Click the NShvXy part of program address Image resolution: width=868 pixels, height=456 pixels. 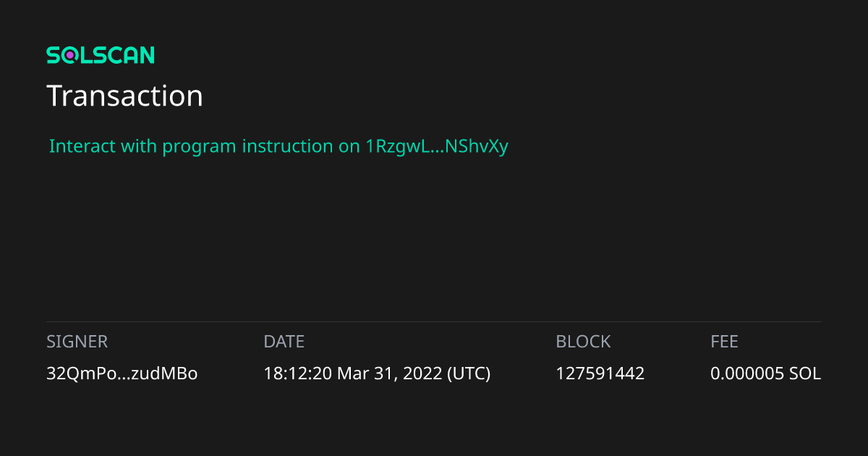477,146
